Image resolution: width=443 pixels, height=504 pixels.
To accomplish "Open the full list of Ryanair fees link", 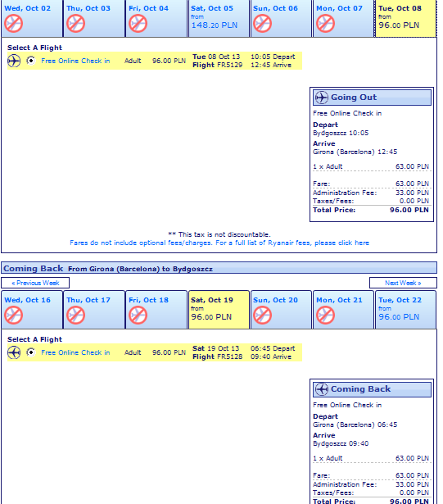I will tap(219, 243).
